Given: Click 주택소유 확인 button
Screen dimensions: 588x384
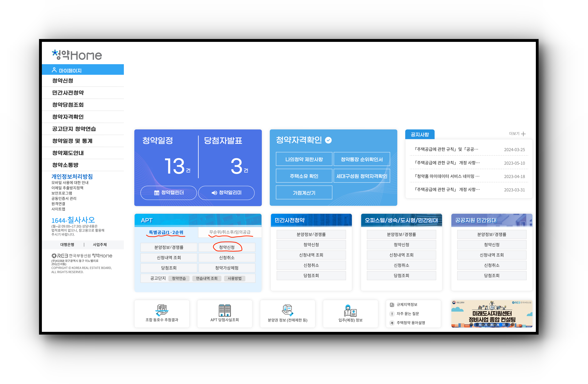Looking at the screenshot, I should click(x=304, y=176).
